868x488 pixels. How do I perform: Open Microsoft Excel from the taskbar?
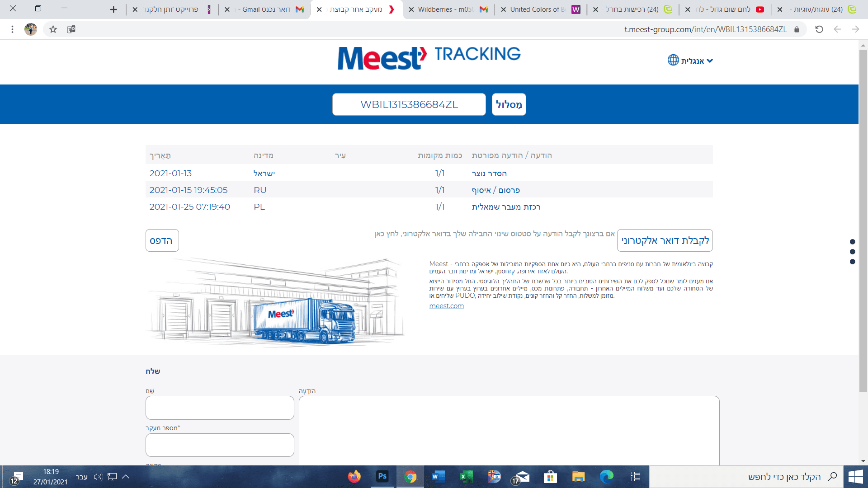tap(466, 476)
